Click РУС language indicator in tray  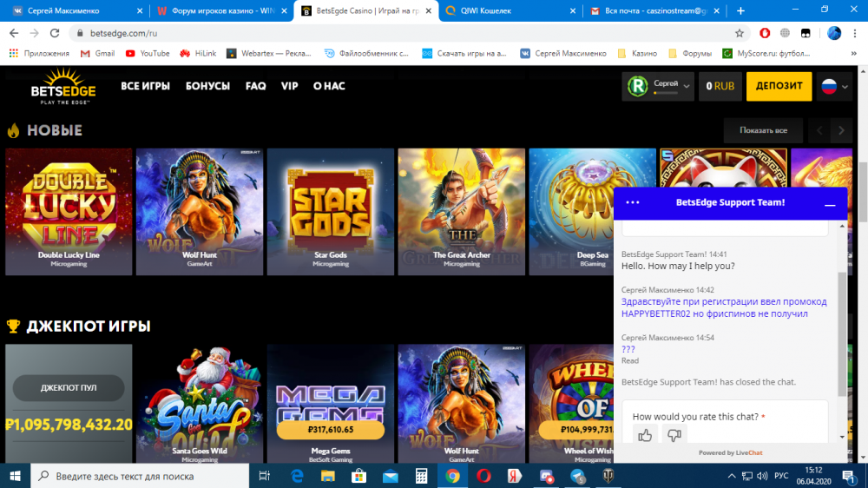(781, 476)
